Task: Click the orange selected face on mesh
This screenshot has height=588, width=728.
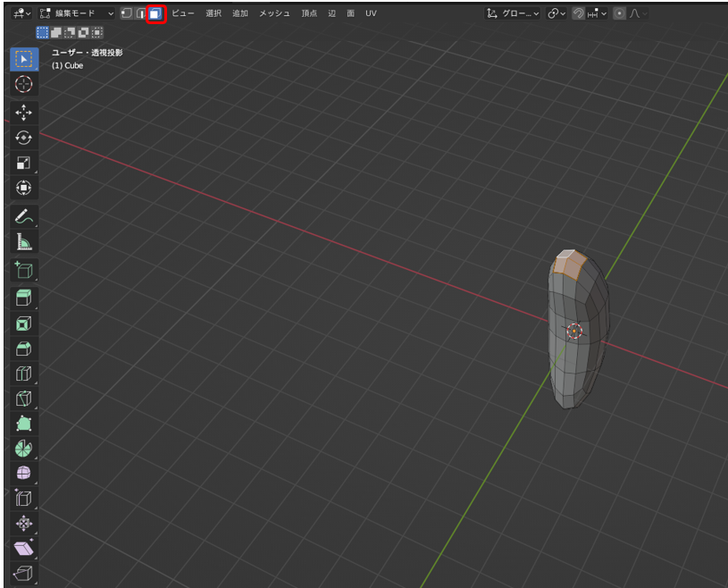Action: (570, 265)
